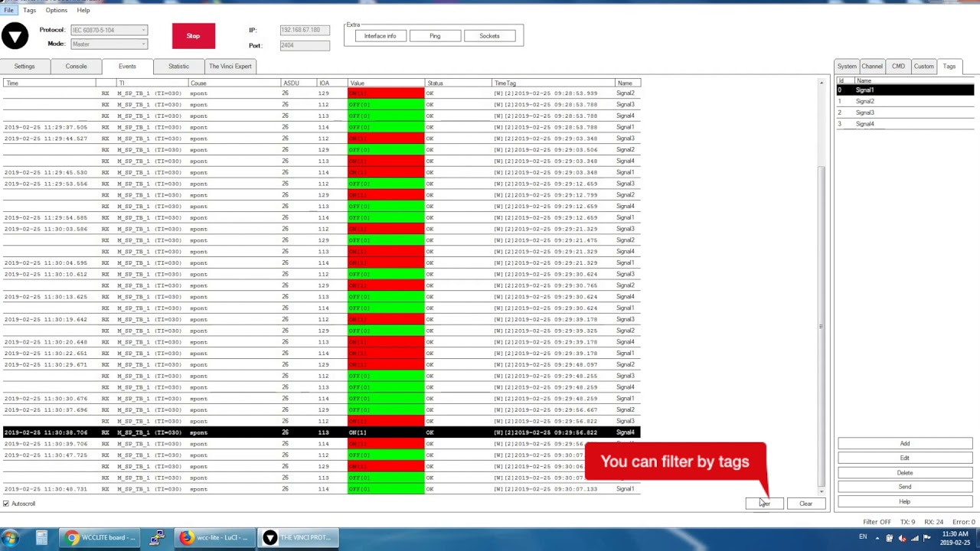
Task: Click the TimeTag column header
Action: (553, 83)
